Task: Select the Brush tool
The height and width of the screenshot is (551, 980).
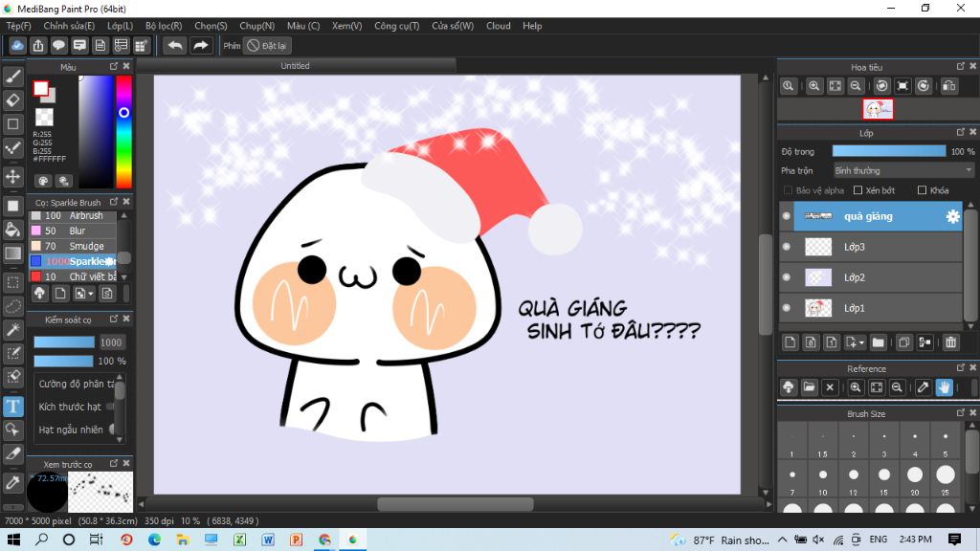Action: coord(13,77)
